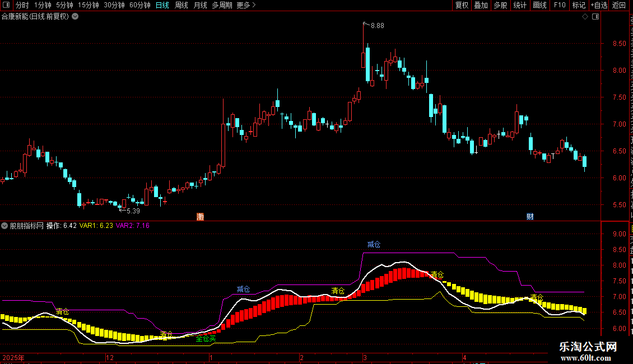Click the 叠加 overlay button
This screenshot has height=364, width=633.
click(481, 5)
